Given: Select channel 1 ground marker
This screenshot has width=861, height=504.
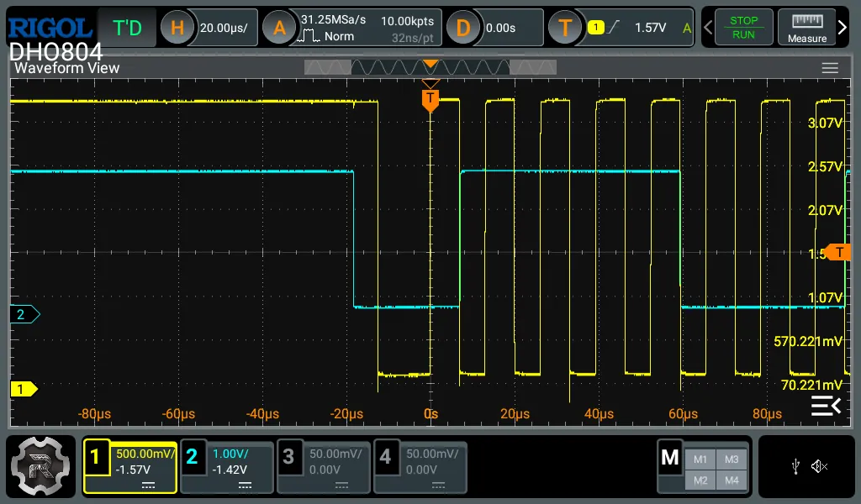Looking at the screenshot, I should tap(24, 389).
